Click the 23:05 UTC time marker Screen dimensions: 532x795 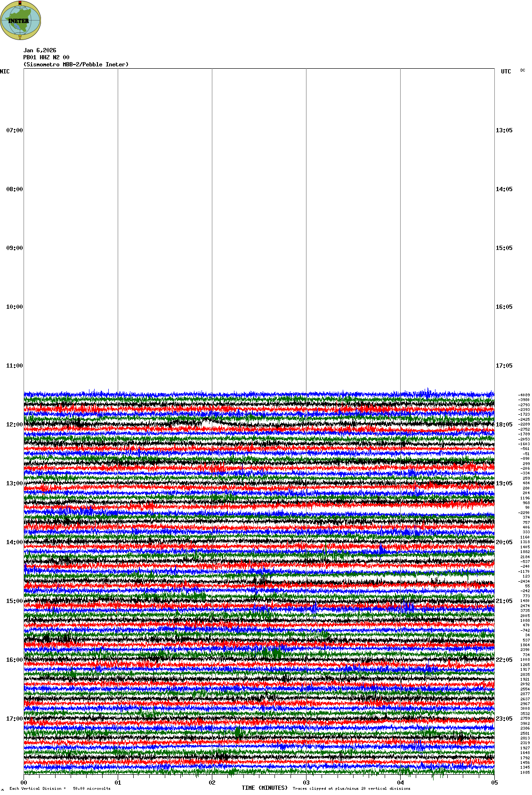click(504, 719)
